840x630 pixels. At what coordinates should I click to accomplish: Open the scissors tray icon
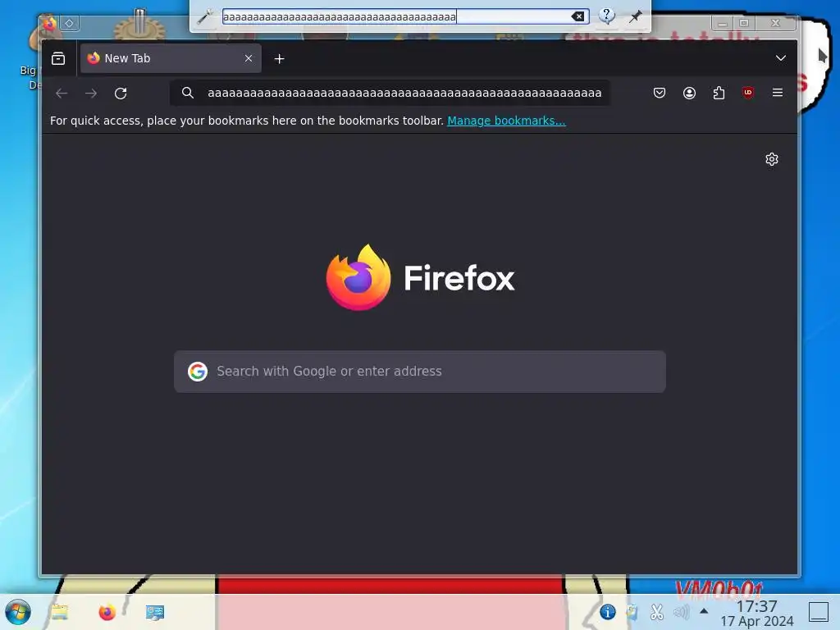pos(657,612)
